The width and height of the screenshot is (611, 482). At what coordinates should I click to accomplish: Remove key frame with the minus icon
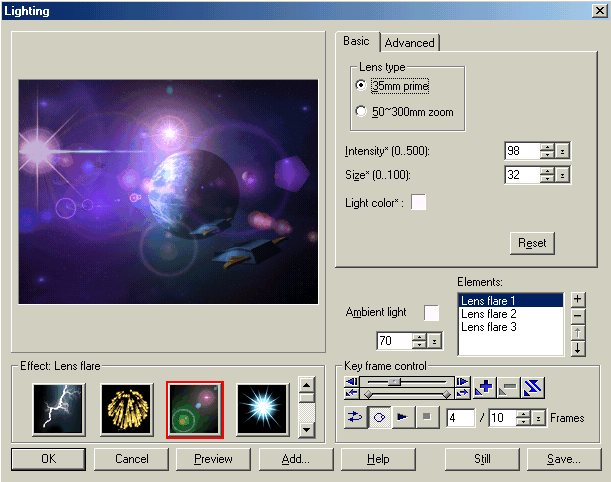[x=508, y=387]
